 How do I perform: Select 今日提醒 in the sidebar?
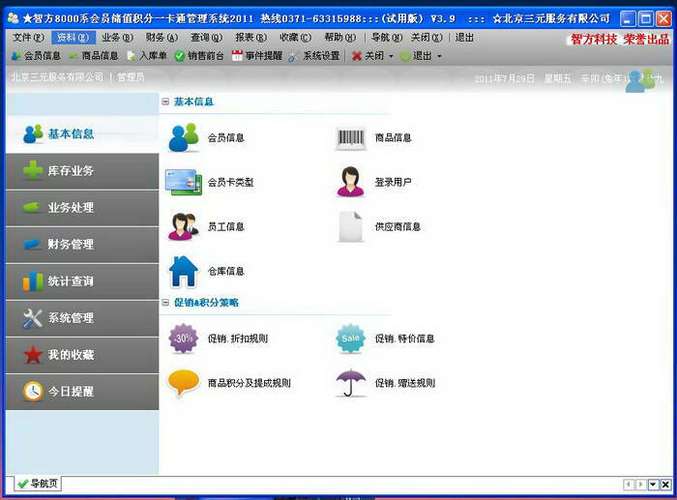click(x=82, y=392)
